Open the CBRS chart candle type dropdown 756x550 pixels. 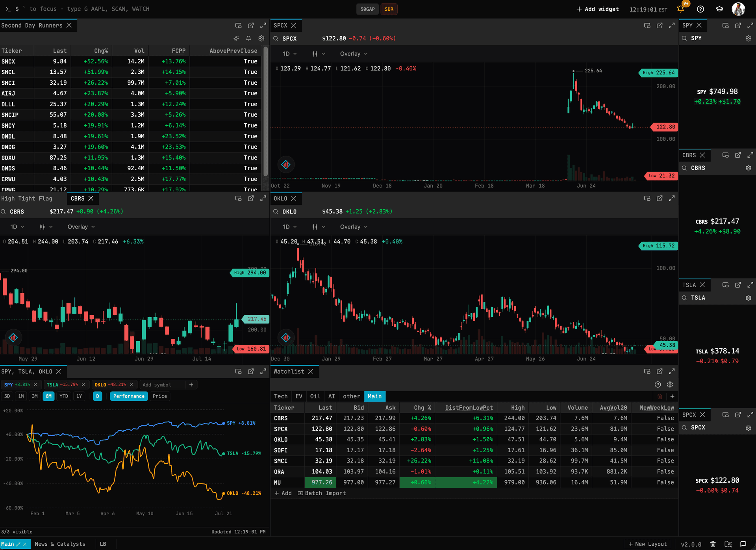click(46, 227)
